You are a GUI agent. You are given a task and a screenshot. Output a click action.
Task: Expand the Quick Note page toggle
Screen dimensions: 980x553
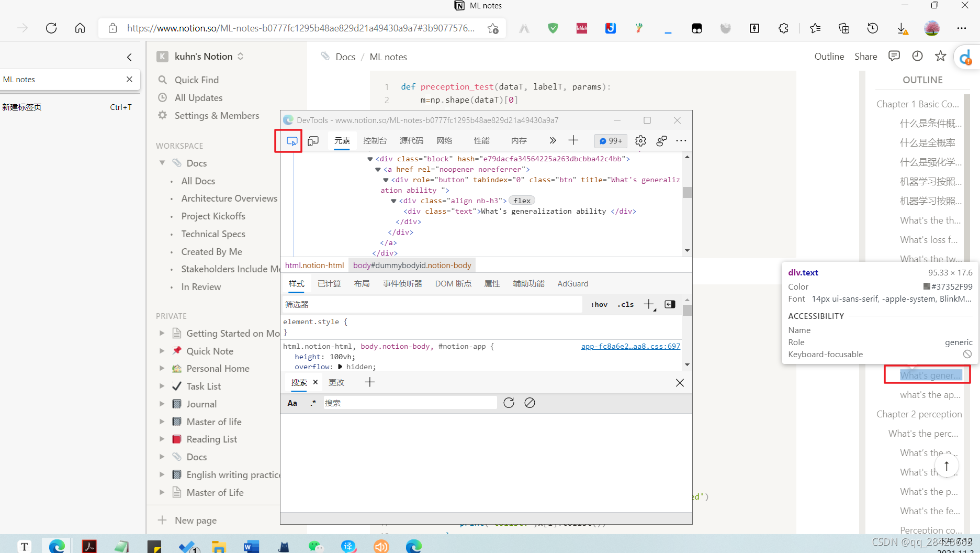click(162, 351)
